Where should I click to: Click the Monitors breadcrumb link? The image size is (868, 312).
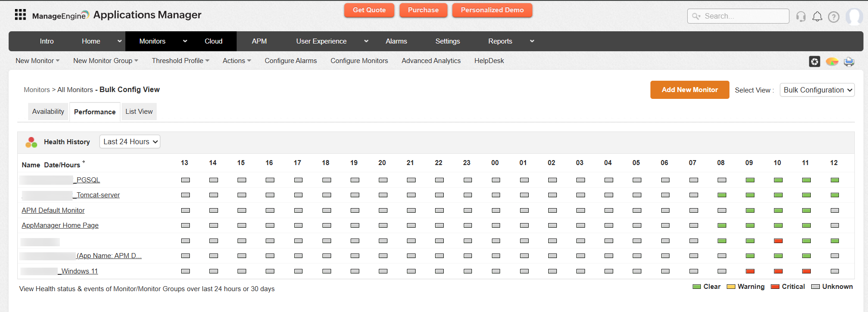point(37,90)
